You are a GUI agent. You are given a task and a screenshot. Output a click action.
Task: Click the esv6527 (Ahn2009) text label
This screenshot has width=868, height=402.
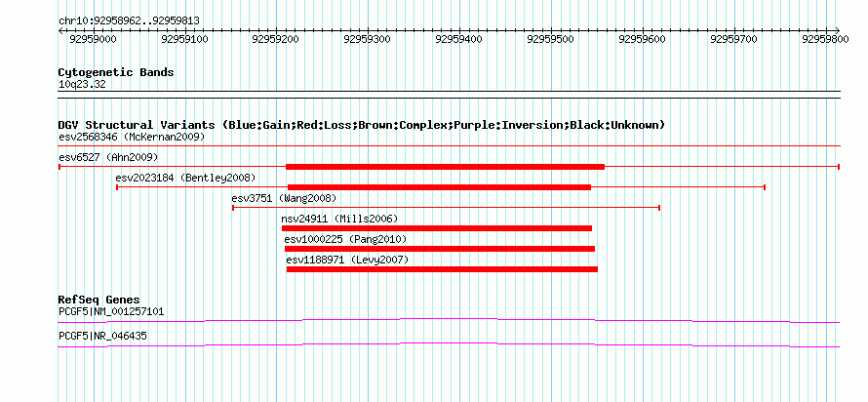point(108,157)
